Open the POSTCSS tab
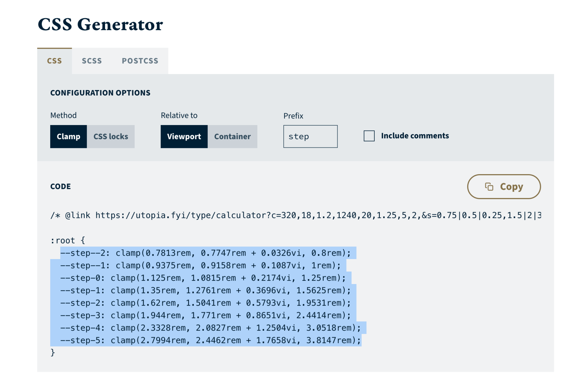This screenshot has height=389, width=588. tap(140, 61)
